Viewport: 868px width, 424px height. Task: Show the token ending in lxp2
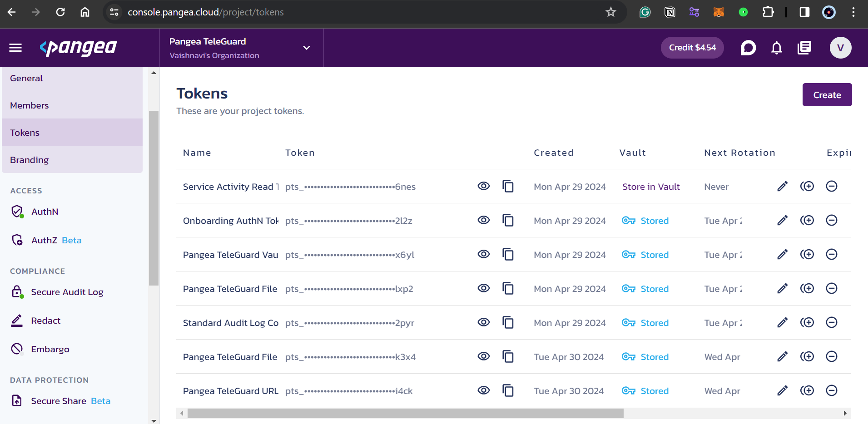coord(484,288)
